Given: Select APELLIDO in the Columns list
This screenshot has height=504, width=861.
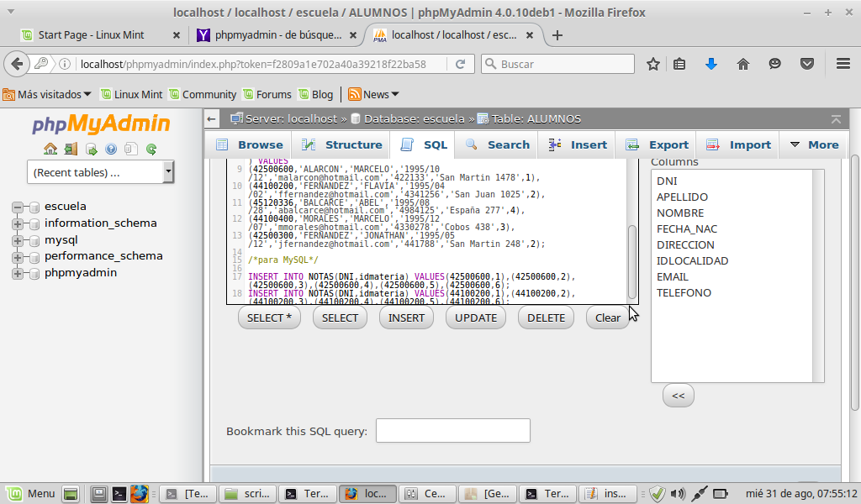Looking at the screenshot, I should click(x=682, y=197).
